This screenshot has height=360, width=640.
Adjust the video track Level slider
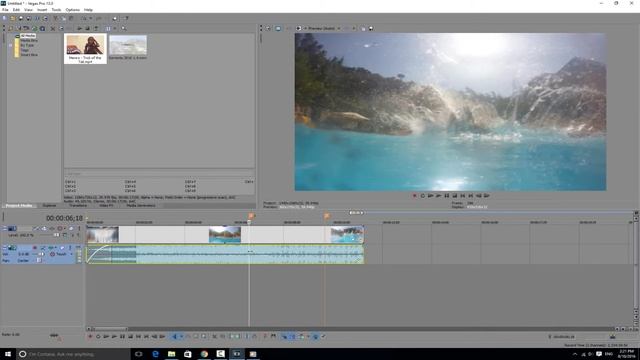click(x=56, y=235)
